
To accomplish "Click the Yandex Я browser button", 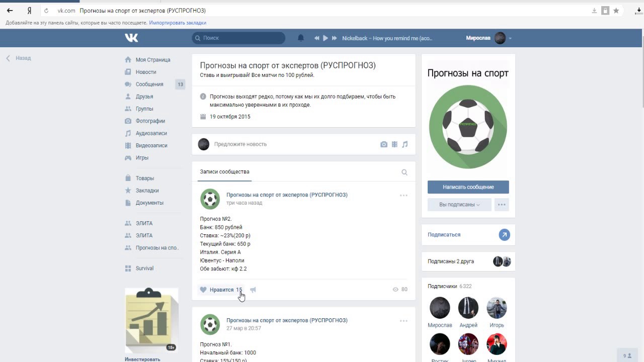I will click(x=30, y=11).
